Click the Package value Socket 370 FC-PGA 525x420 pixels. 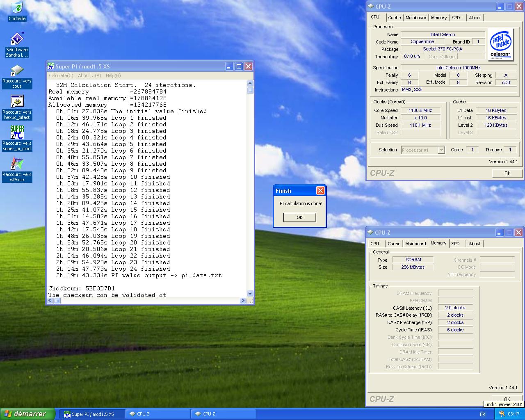(x=443, y=49)
